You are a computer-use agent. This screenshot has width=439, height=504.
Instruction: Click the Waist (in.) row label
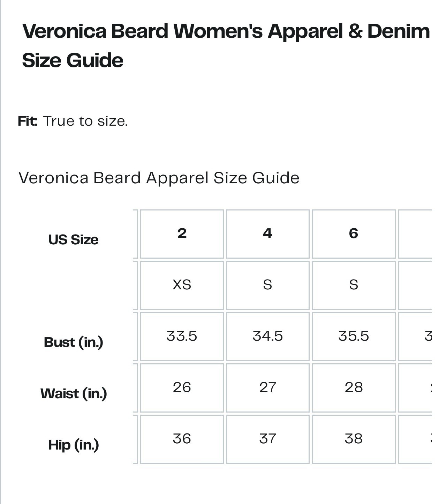pyautogui.click(x=73, y=394)
